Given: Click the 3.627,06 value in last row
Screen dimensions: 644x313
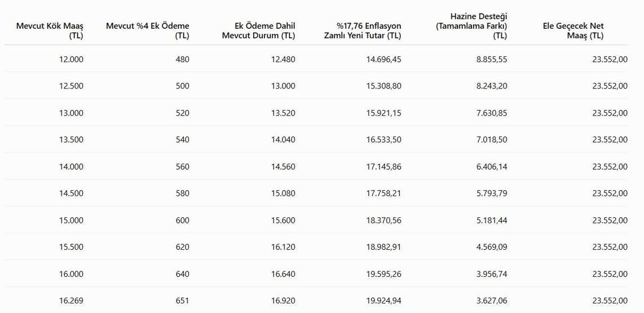Looking at the screenshot, I should pos(492,301).
